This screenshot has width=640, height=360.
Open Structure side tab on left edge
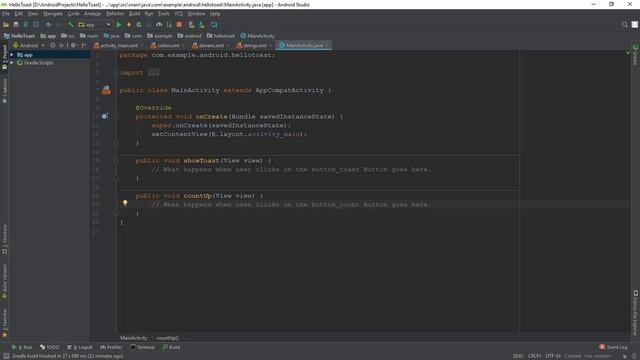(x=4, y=239)
